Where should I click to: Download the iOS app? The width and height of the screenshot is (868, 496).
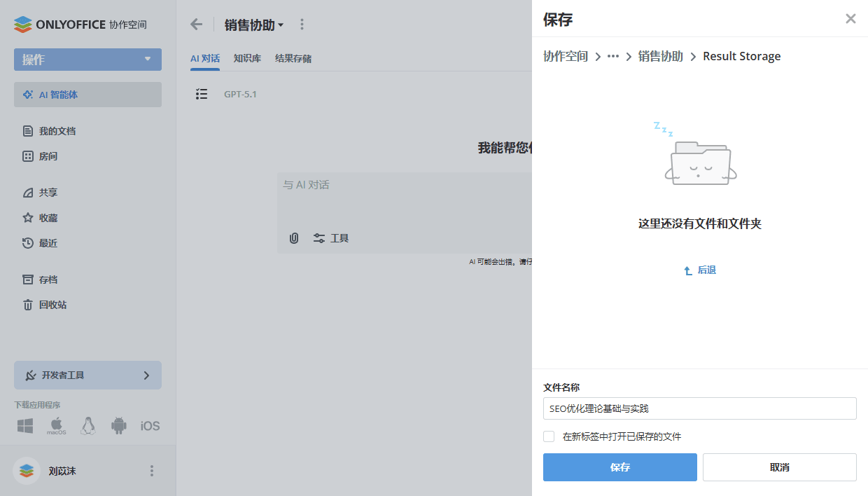[x=150, y=425]
